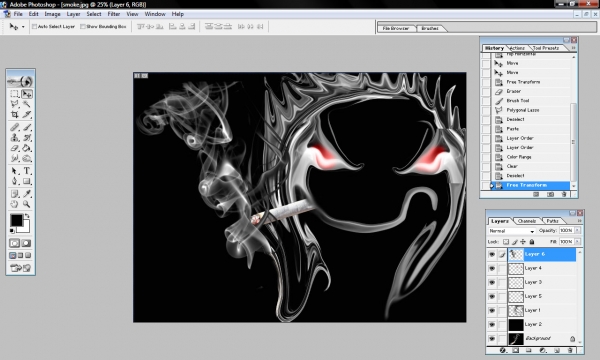Delete layer using Layers panel trash icon

570,350
